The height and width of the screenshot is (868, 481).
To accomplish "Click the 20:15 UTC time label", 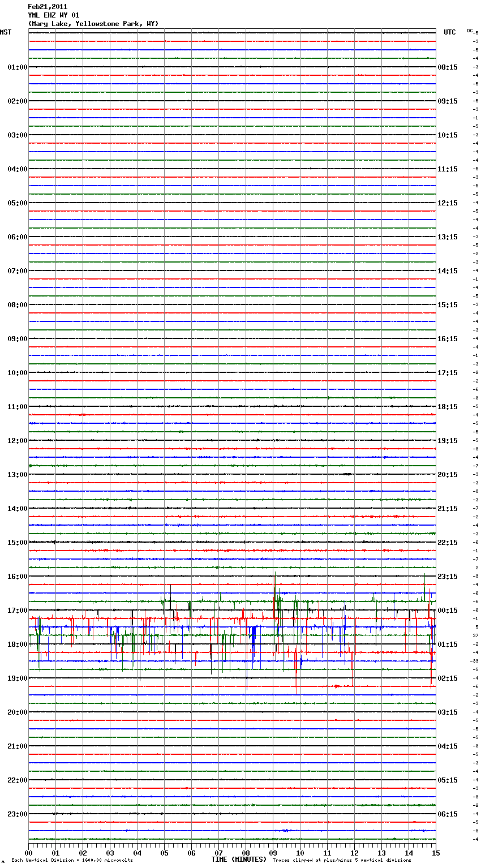I will coord(448,475).
